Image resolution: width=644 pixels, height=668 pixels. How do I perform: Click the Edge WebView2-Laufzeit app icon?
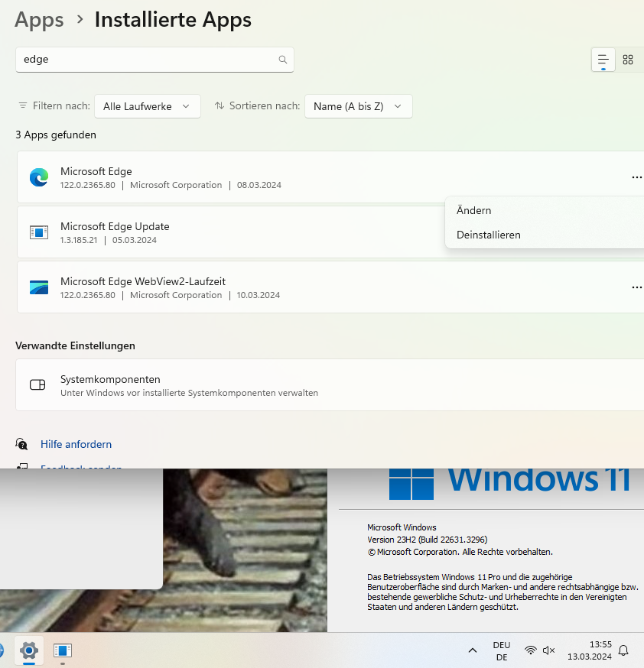click(39, 287)
